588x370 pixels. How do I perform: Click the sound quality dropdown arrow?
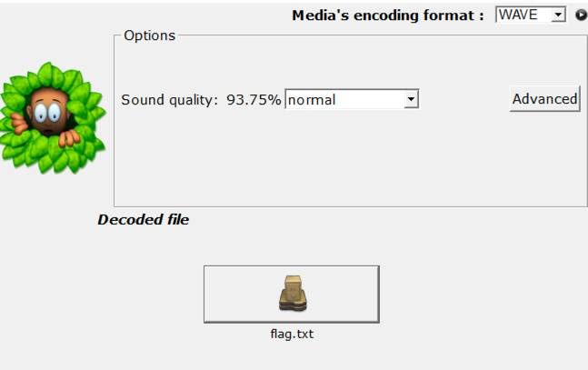[x=411, y=100]
